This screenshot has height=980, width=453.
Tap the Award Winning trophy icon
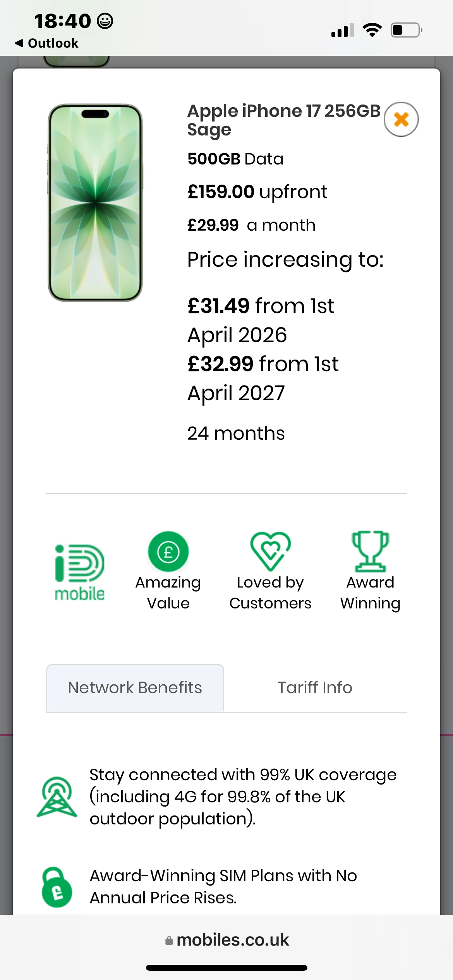point(370,552)
